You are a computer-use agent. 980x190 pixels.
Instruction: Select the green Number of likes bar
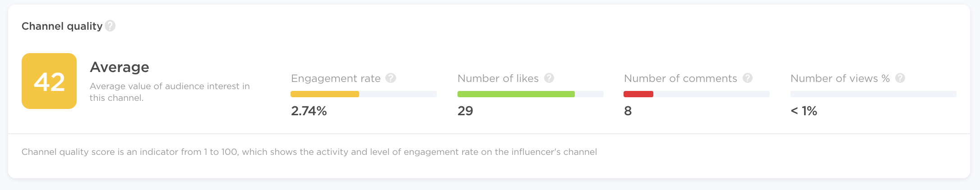516,94
